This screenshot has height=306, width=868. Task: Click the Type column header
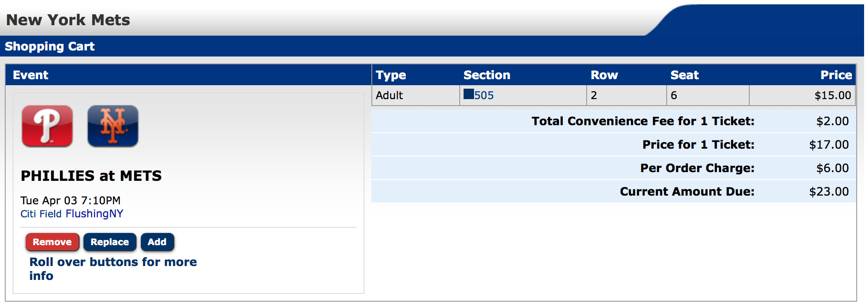click(x=391, y=75)
